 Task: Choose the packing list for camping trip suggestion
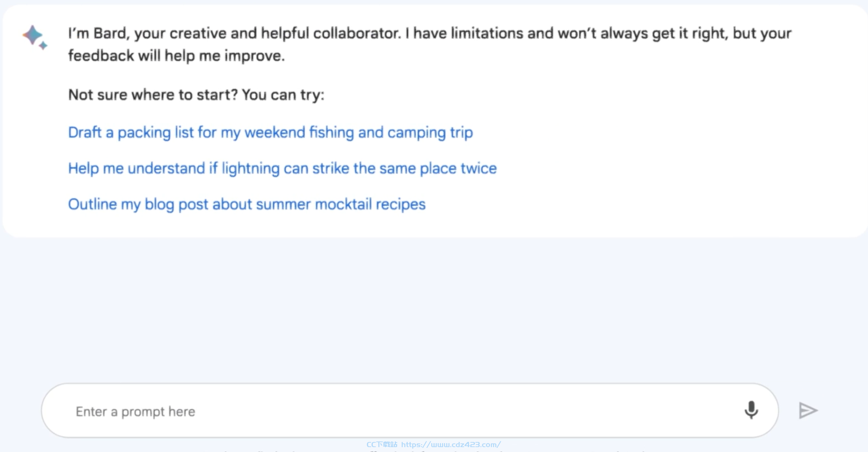(270, 132)
